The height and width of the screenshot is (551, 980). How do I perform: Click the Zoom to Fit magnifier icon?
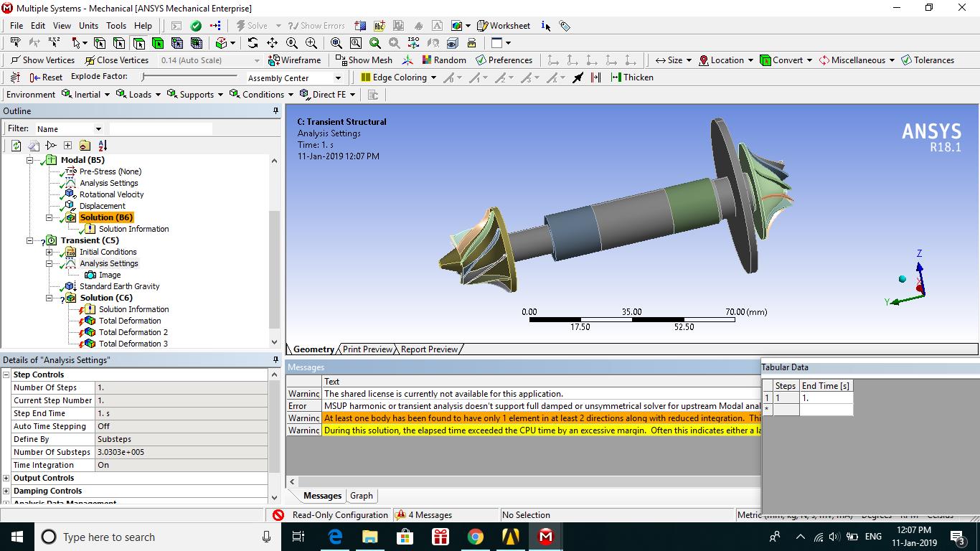pyautogui.click(x=336, y=43)
